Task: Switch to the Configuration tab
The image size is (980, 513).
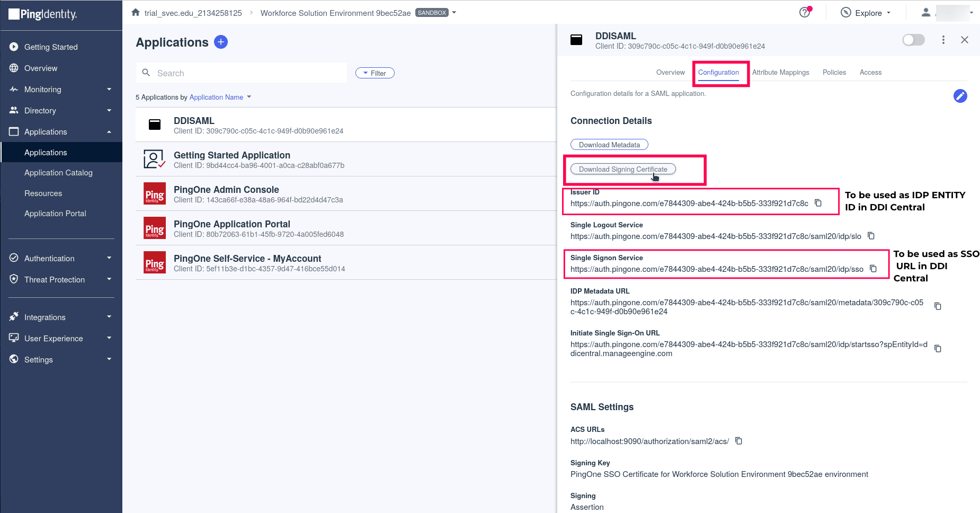Action: pyautogui.click(x=718, y=73)
